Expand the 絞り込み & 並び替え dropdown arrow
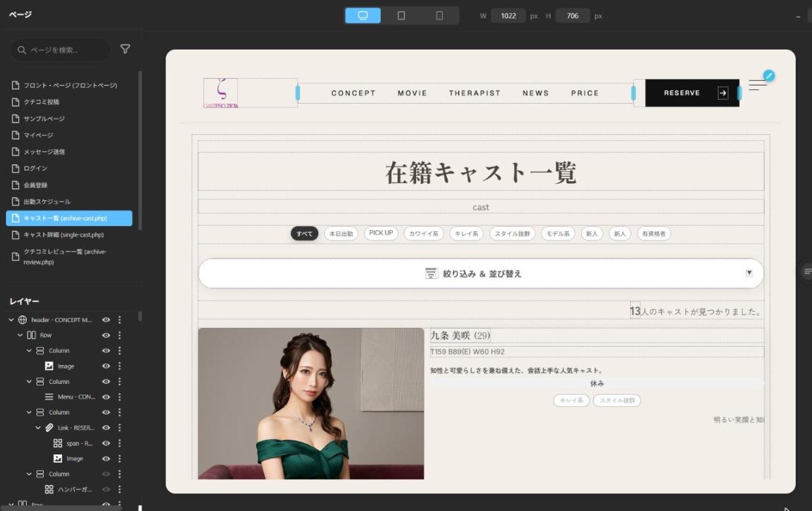The width and height of the screenshot is (812, 511). [x=749, y=273]
